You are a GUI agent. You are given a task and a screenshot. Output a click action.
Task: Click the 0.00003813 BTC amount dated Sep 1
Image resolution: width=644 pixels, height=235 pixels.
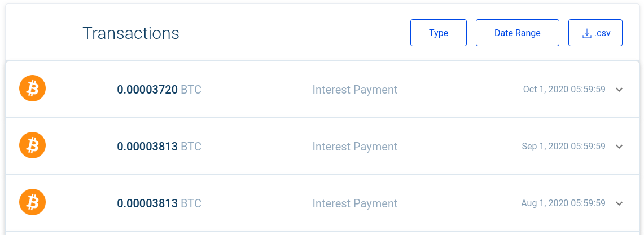pyautogui.click(x=159, y=146)
